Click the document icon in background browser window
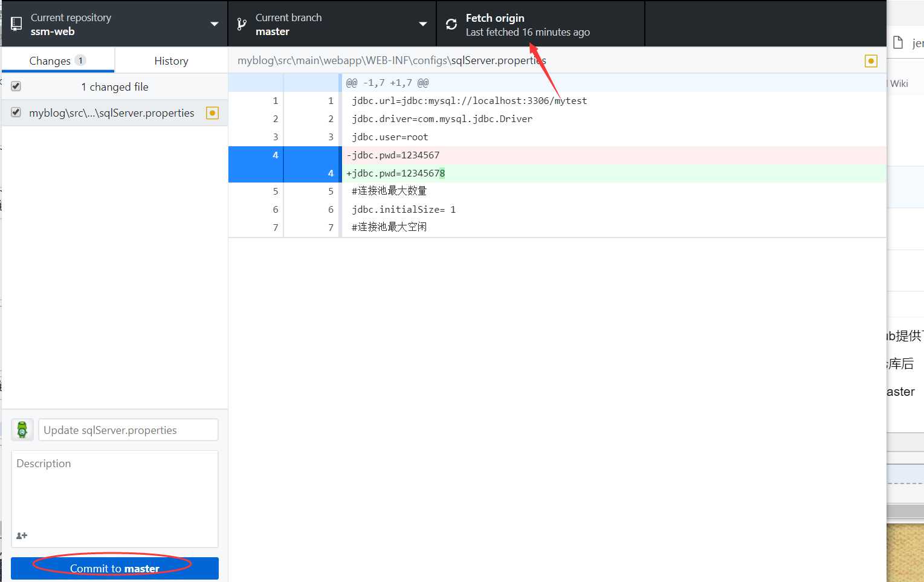The image size is (924, 582). tap(898, 42)
